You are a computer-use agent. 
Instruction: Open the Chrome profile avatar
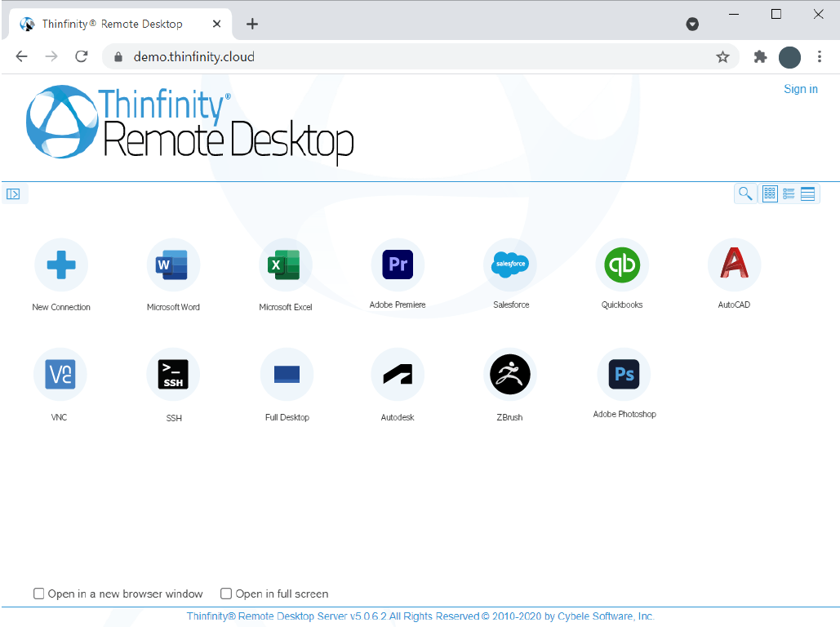[x=789, y=57]
